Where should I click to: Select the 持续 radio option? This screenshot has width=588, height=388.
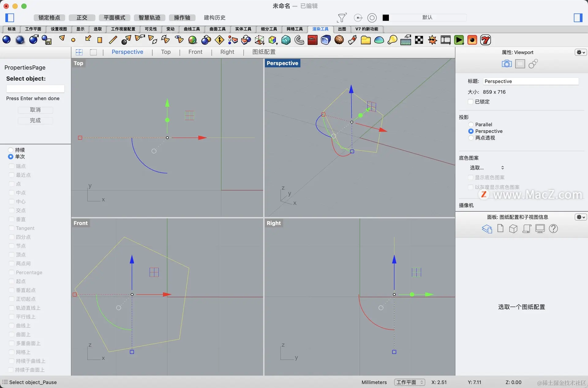[x=11, y=150]
